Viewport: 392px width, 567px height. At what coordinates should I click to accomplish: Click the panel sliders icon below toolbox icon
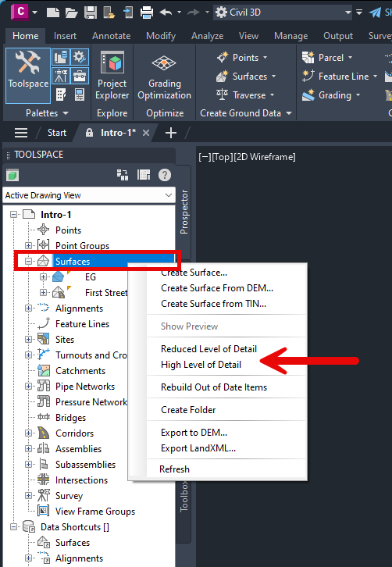click(79, 95)
